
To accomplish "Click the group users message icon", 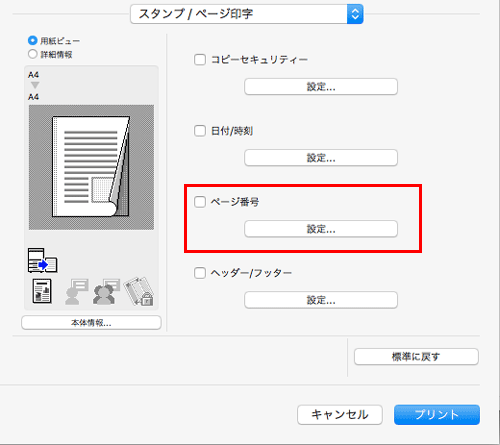I will [x=106, y=292].
